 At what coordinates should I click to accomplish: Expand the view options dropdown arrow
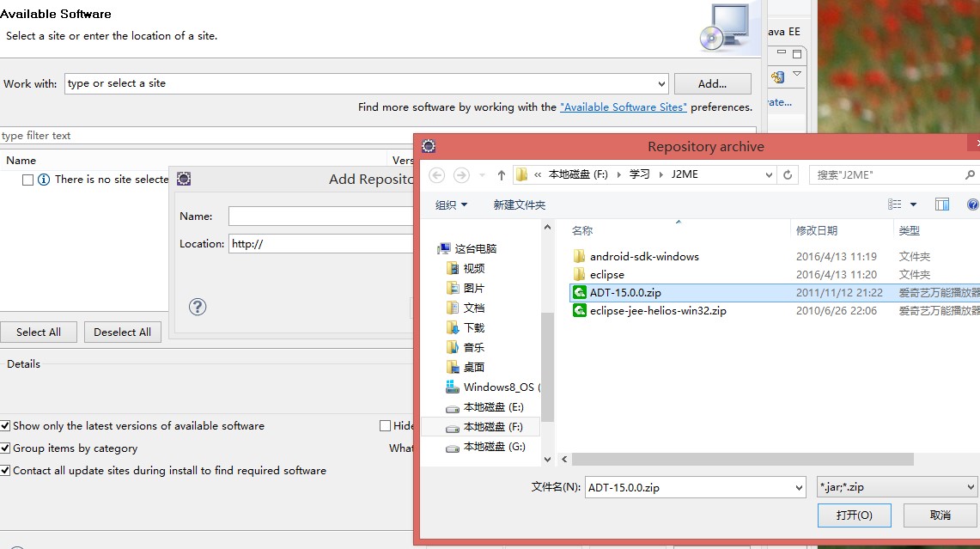[x=913, y=204]
